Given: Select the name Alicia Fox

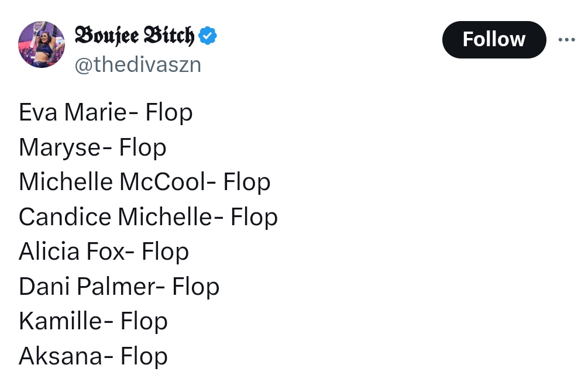Looking at the screenshot, I should (x=72, y=252).
